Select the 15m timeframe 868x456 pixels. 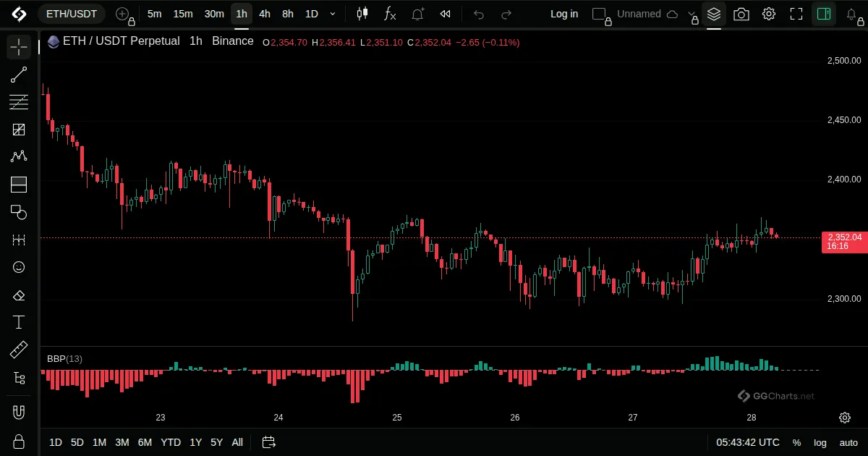coord(183,14)
